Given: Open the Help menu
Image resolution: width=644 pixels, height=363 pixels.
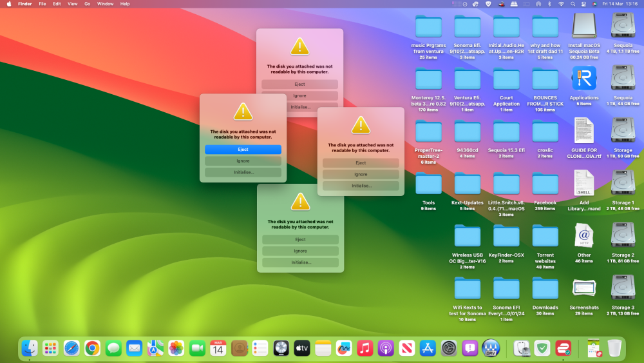Looking at the screenshot, I should pos(125,4).
